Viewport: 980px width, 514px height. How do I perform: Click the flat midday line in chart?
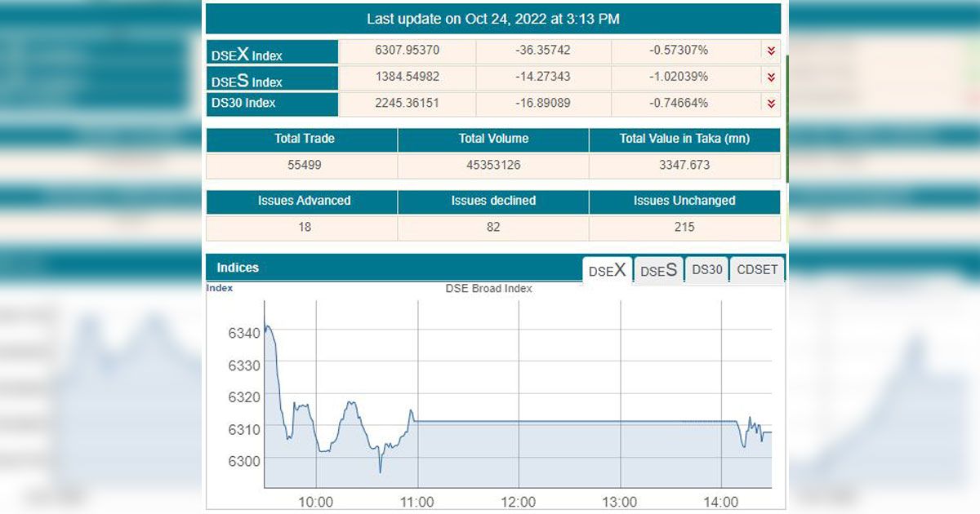click(576, 421)
